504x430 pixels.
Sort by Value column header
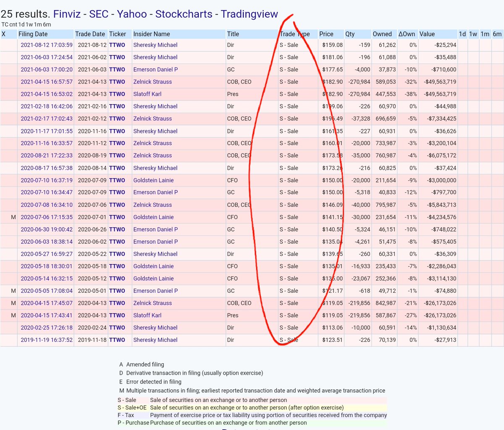click(x=427, y=34)
